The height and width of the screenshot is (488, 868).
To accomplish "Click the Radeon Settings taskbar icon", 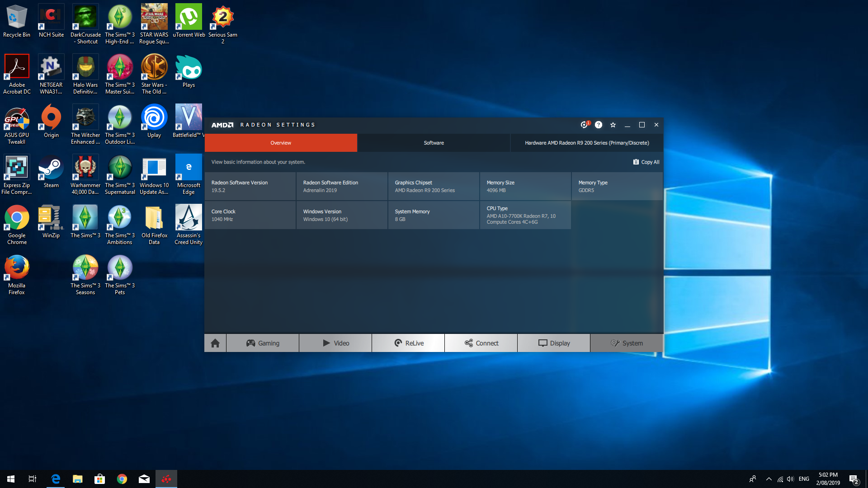I will click(x=166, y=479).
